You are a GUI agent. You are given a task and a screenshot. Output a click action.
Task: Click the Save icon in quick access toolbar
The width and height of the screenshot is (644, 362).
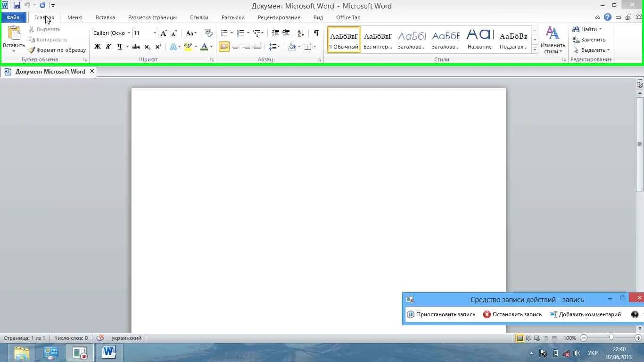pyautogui.click(x=17, y=5)
